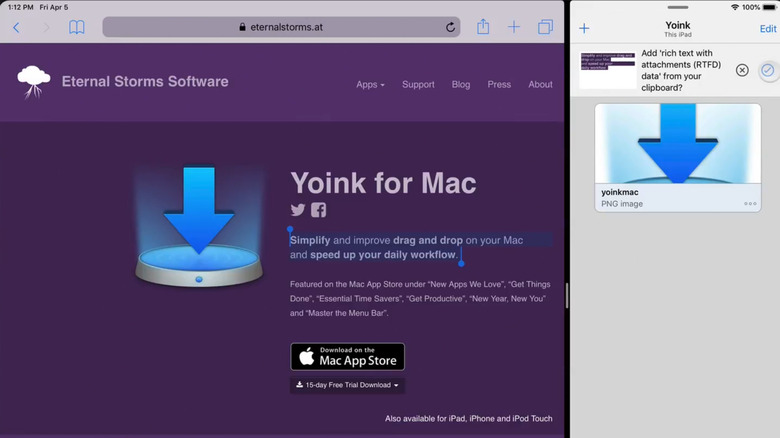
Task: Click the Yoink for Mac app icon
Action: point(199,226)
